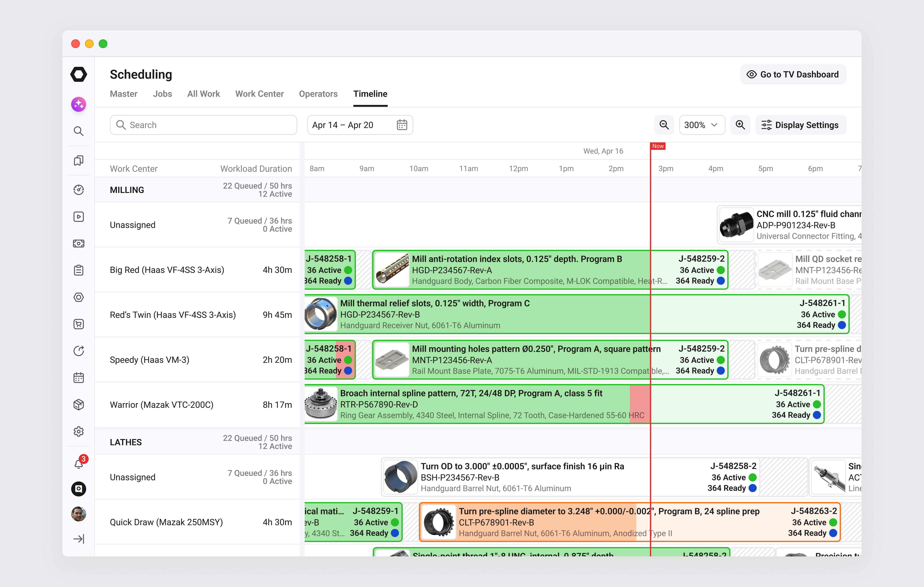Click Go to TV Dashboard button

793,74
